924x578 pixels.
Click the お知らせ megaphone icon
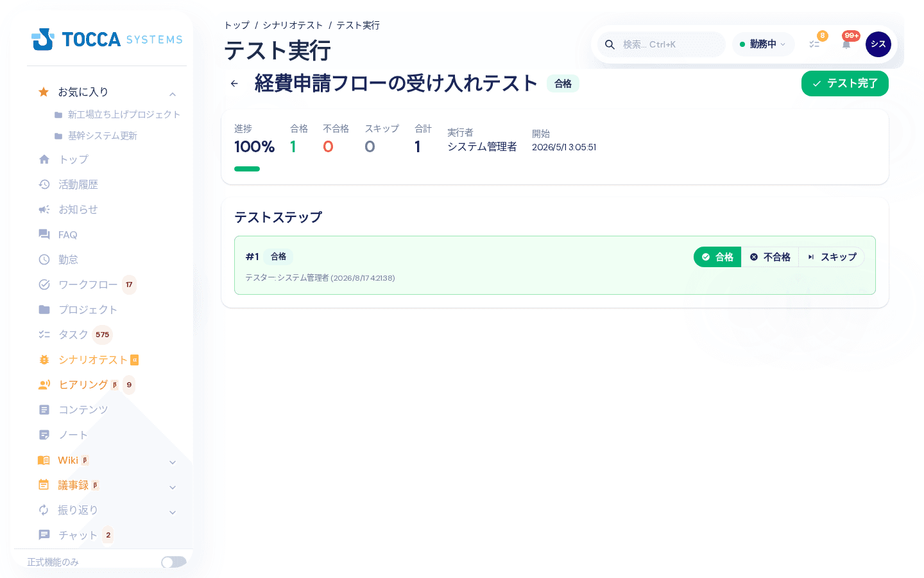pyautogui.click(x=44, y=209)
